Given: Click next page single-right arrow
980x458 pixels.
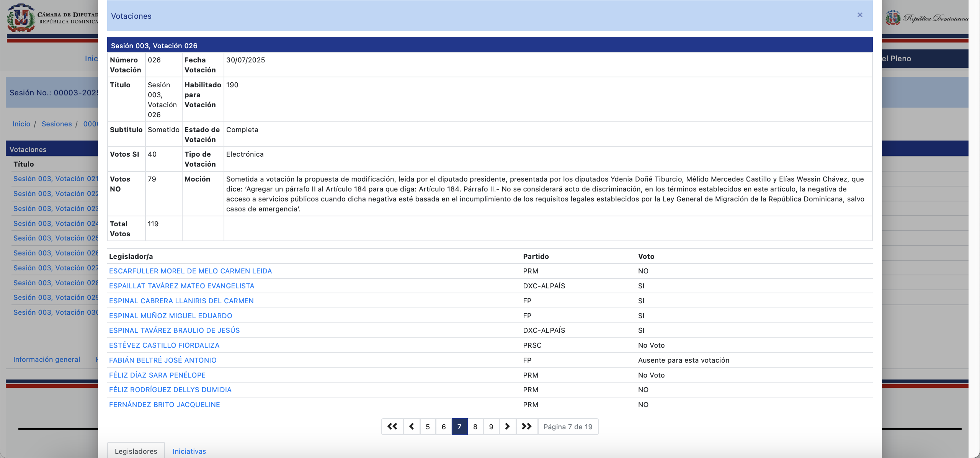Looking at the screenshot, I should pos(507,427).
